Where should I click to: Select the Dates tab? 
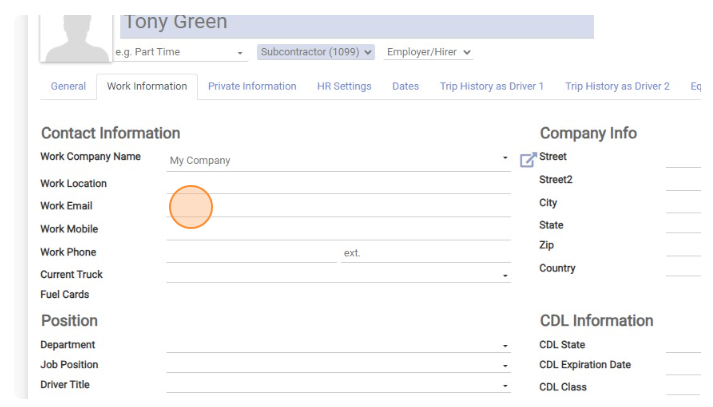click(406, 86)
